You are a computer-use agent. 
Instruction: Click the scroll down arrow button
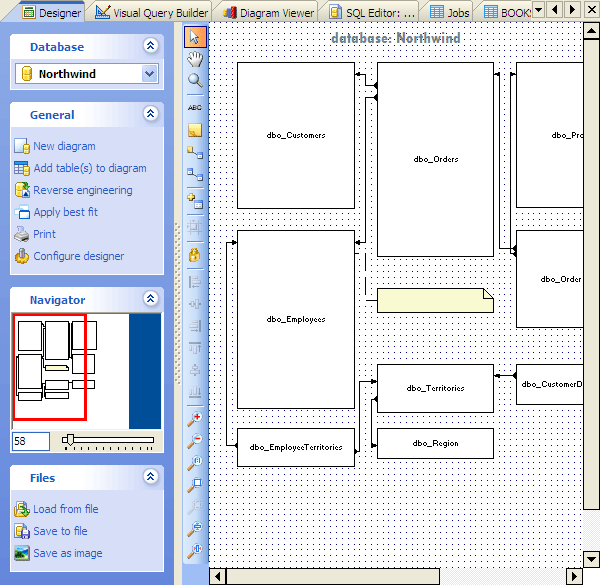pos(591,559)
